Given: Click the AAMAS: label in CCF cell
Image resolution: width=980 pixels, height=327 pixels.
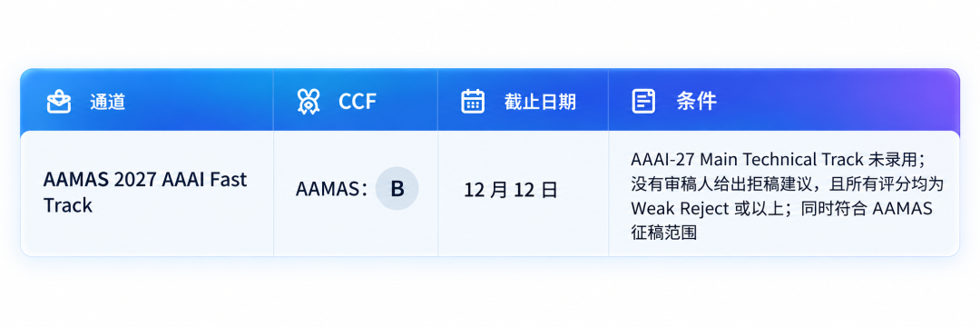Looking at the screenshot, I should point(332,190).
